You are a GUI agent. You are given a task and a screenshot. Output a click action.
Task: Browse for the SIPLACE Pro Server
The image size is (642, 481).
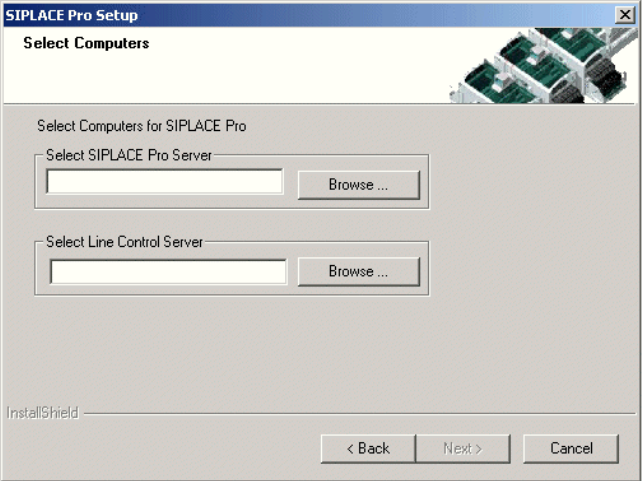pos(359,185)
